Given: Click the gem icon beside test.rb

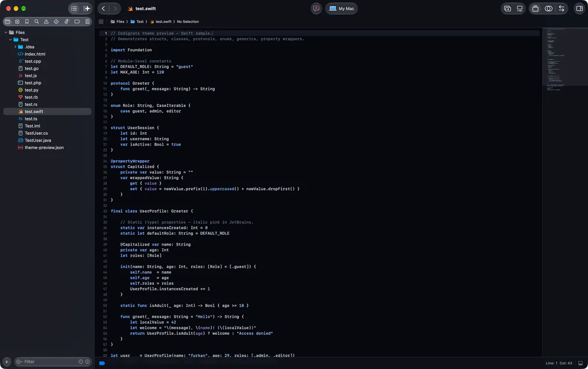Looking at the screenshot, I should [21, 97].
